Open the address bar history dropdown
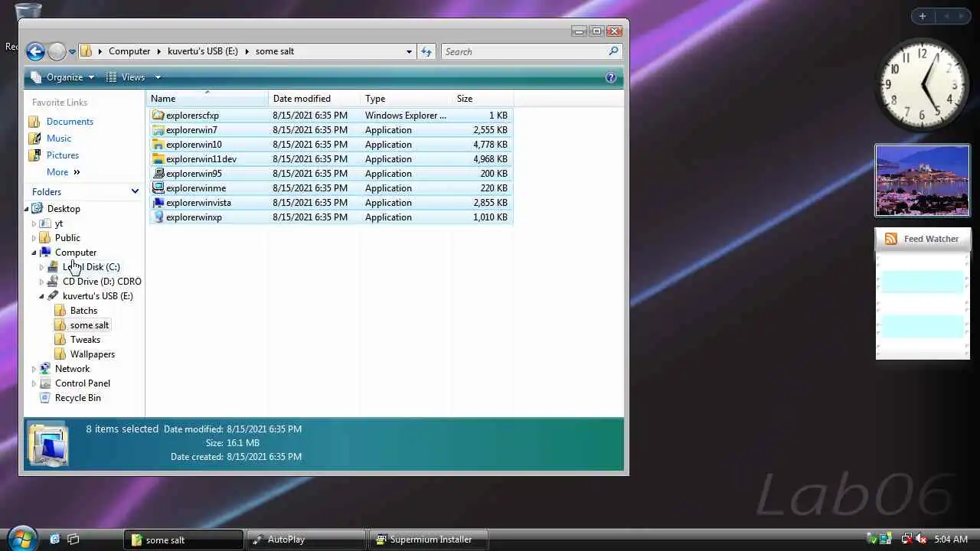Image resolution: width=980 pixels, height=551 pixels. [x=409, y=52]
